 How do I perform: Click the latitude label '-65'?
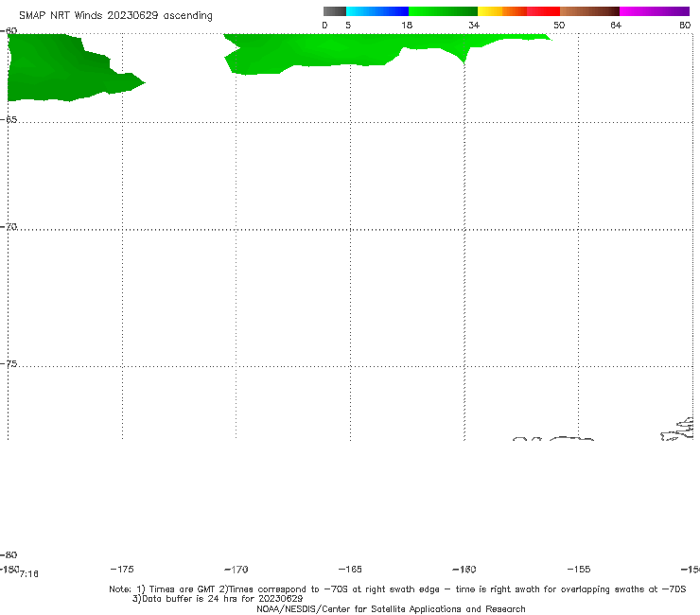[x=9, y=120]
